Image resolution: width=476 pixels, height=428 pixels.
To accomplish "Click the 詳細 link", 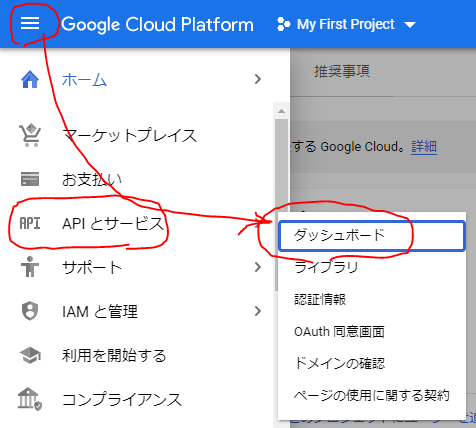I will tap(424, 146).
